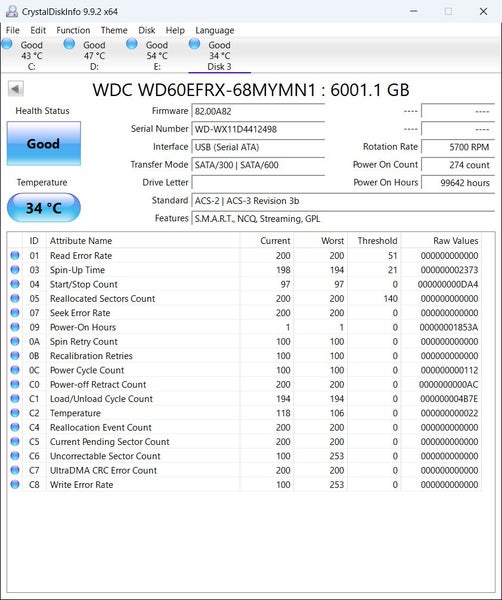Click raw value 000000000DA4
Screen dimensions: 502x600
(x=448, y=284)
